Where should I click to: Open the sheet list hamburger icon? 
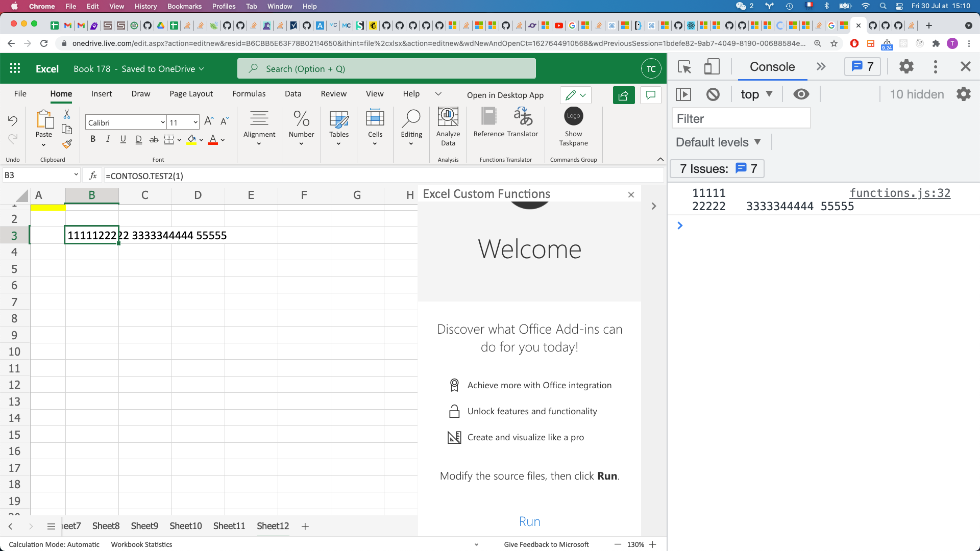[51, 526]
